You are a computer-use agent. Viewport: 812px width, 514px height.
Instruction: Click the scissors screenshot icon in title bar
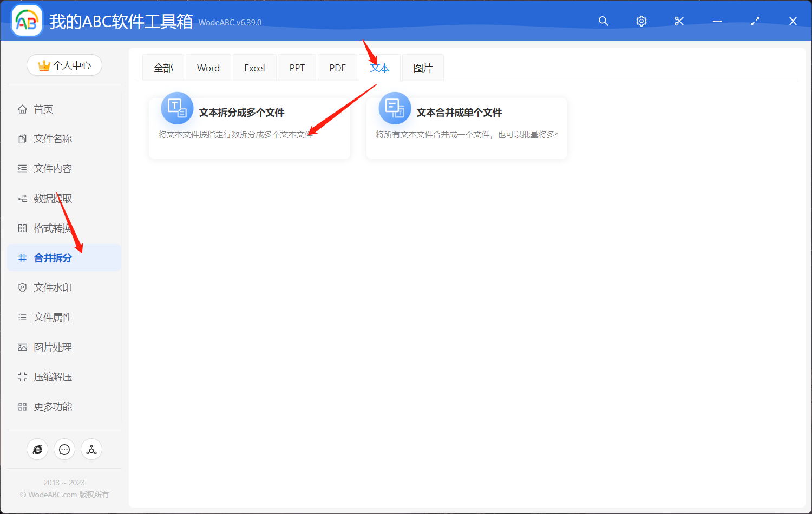point(679,21)
